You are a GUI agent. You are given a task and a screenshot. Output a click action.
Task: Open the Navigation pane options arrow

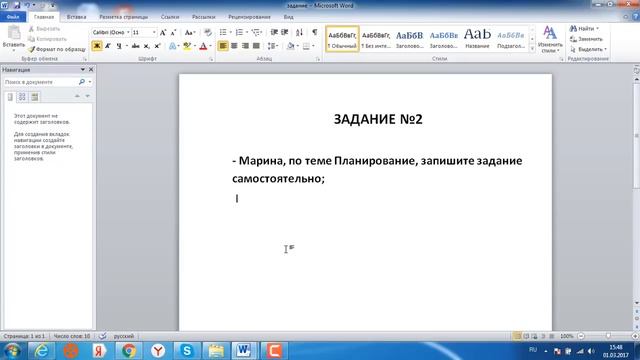coord(83,70)
